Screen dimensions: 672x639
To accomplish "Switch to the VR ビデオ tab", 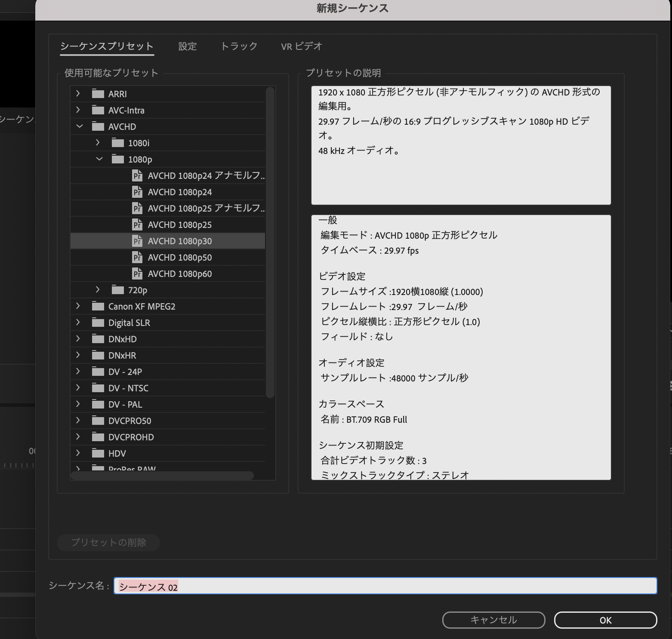I will (x=301, y=46).
